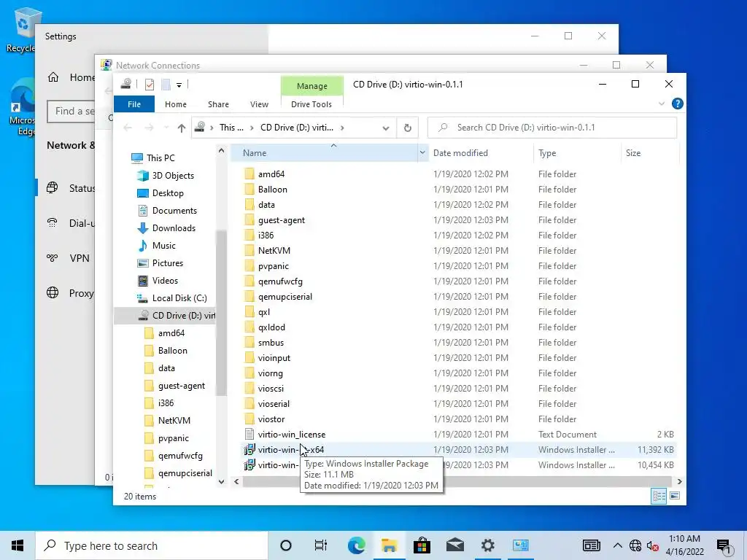Open Downloads in navigation pane
The width and height of the screenshot is (747, 560).
[x=174, y=228]
